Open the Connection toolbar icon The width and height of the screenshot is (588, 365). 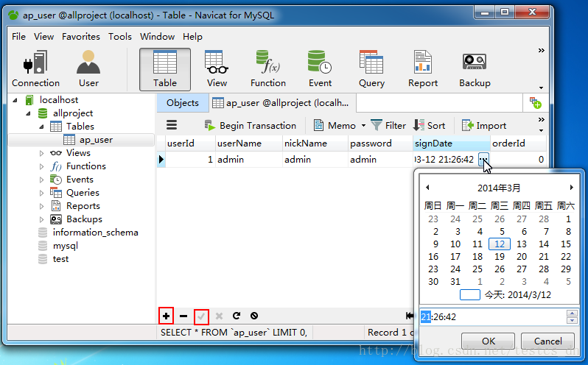coord(35,69)
